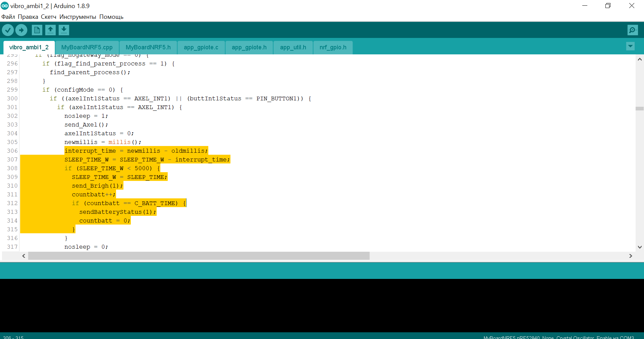
Task: Expand the tab options dropdown arrow
Action: (x=630, y=46)
